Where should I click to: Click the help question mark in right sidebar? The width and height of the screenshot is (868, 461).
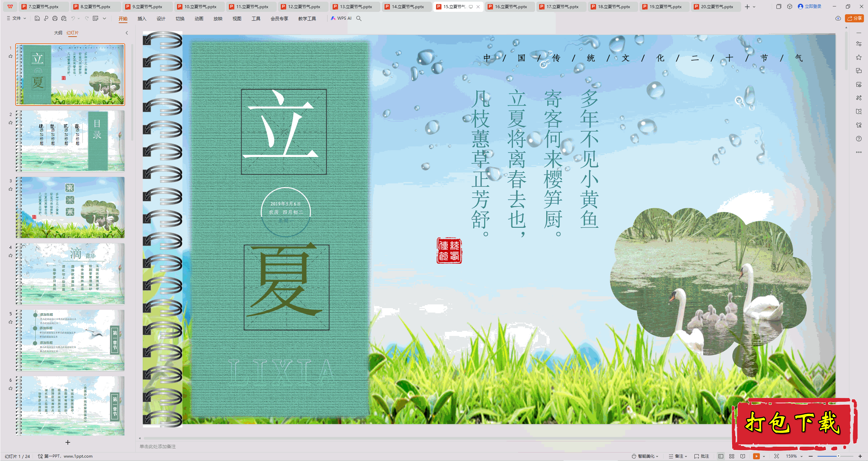point(859,139)
